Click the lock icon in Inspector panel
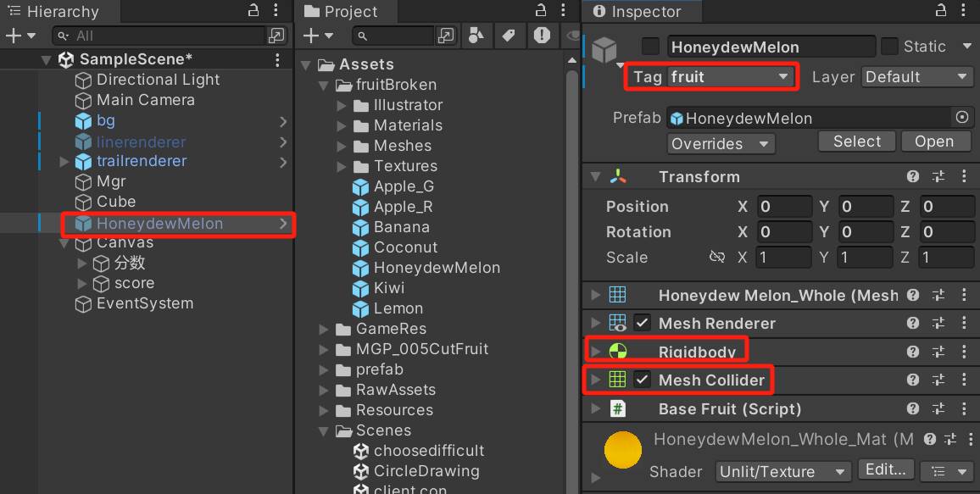980x494 pixels. tap(940, 11)
